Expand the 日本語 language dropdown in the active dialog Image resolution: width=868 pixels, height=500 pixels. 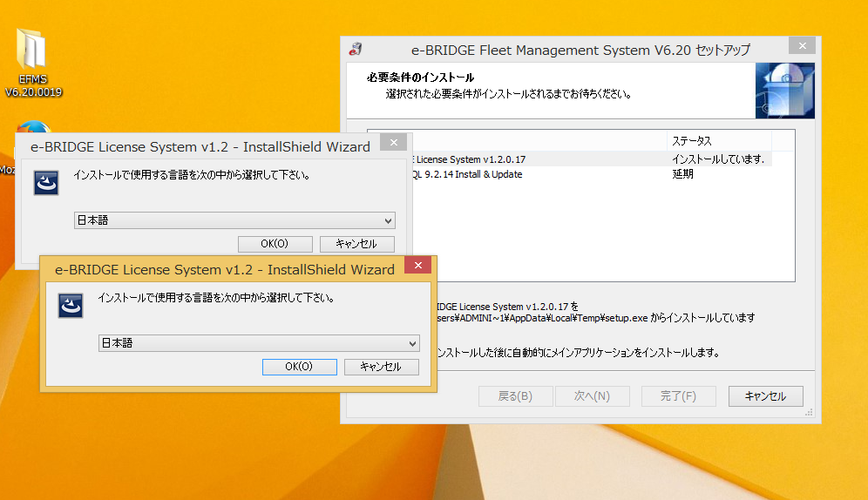point(258,343)
